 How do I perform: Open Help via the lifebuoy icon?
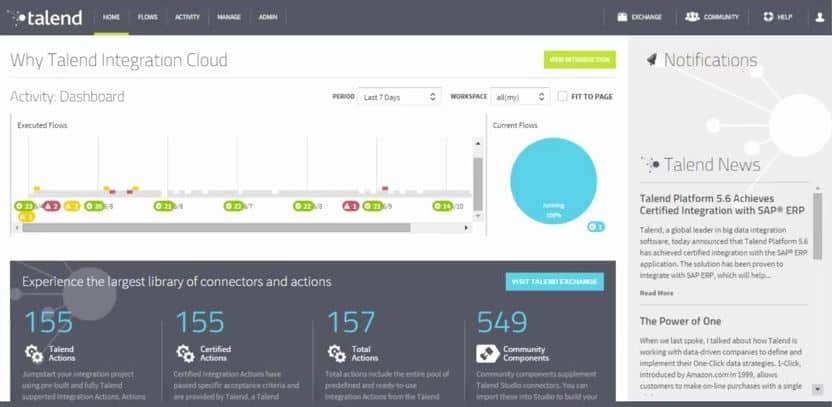click(x=767, y=17)
